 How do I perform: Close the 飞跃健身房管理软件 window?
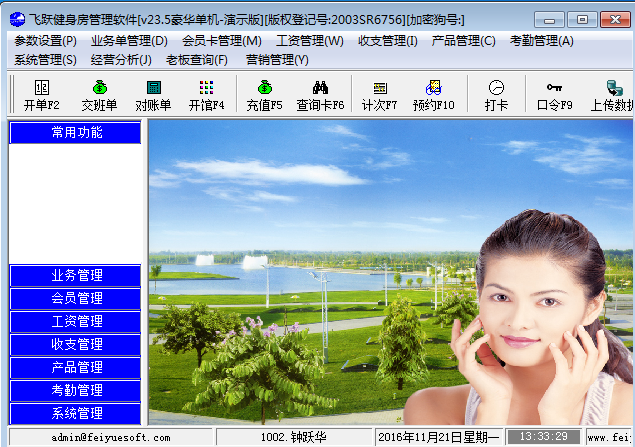pos(615,19)
